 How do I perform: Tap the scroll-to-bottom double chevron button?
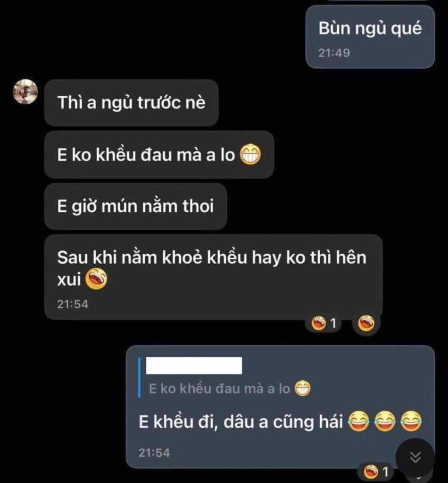pos(415,458)
